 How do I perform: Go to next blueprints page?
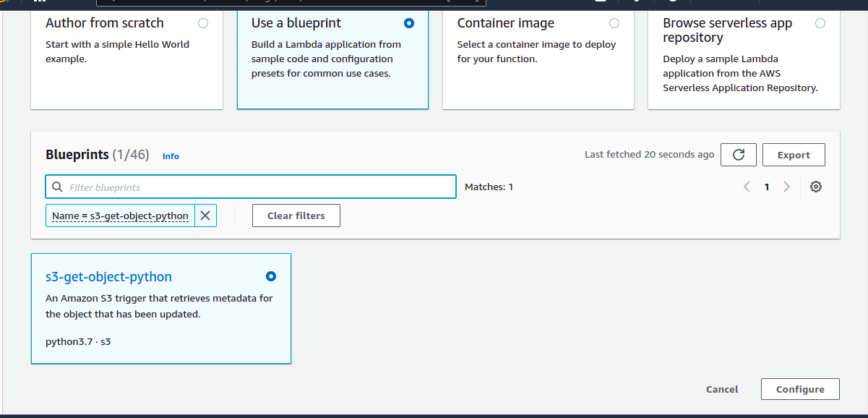786,187
